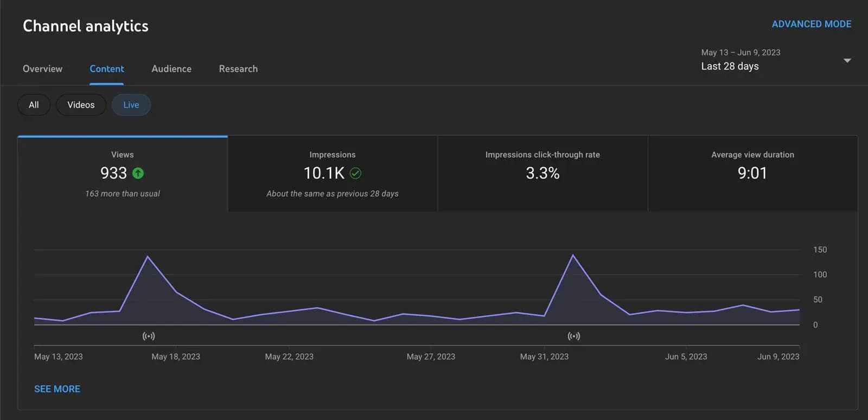This screenshot has height=420, width=868.
Task: Show the Average view duration card
Action: pos(752,174)
